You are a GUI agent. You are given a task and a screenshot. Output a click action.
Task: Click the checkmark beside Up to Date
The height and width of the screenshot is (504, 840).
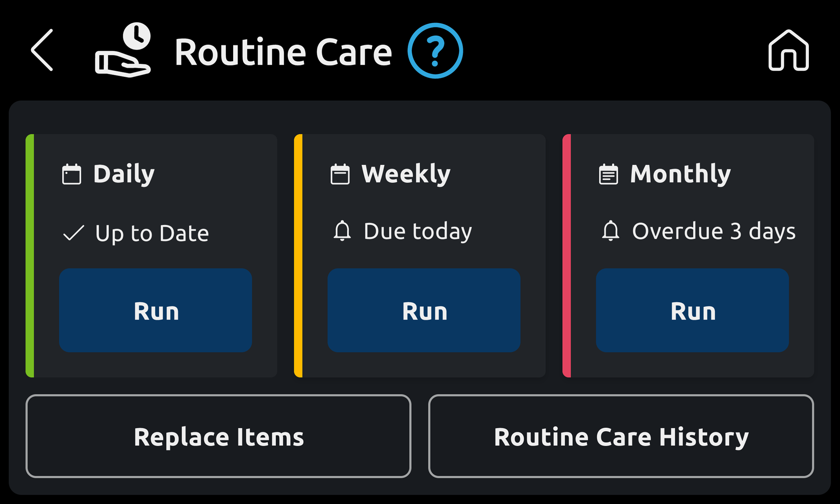pos(73,233)
